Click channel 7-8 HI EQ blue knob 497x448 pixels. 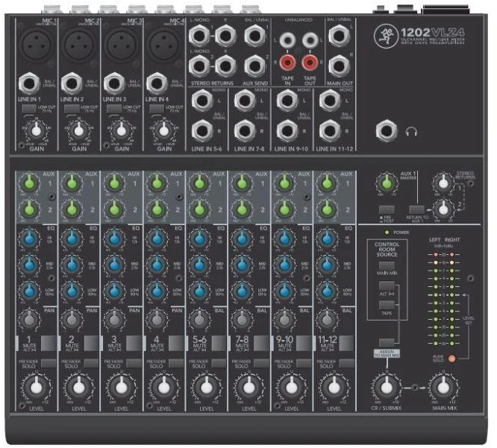tap(242, 239)
